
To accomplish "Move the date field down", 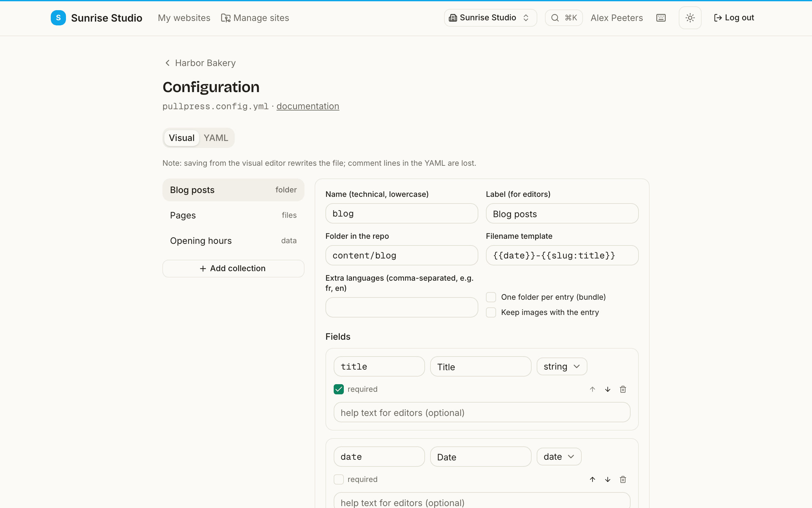I will [x=607, y=479].
